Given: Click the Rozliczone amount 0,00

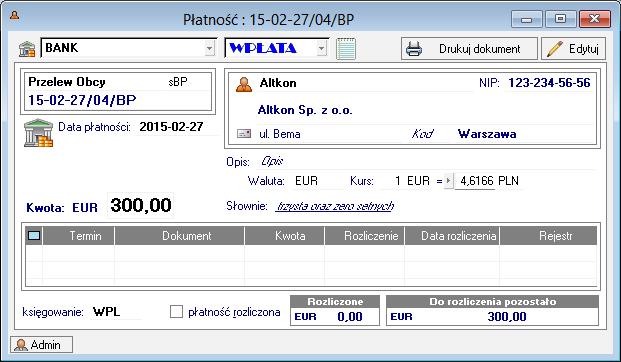Looking at the screenshot, I should tap(350, 317).
